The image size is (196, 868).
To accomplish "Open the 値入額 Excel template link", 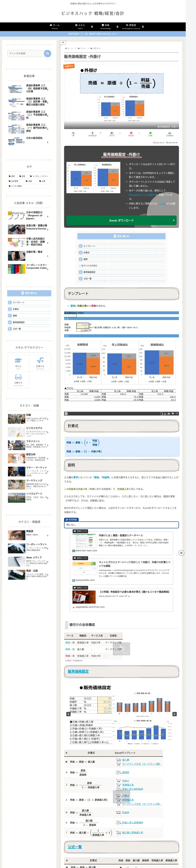I will [126, 759].
